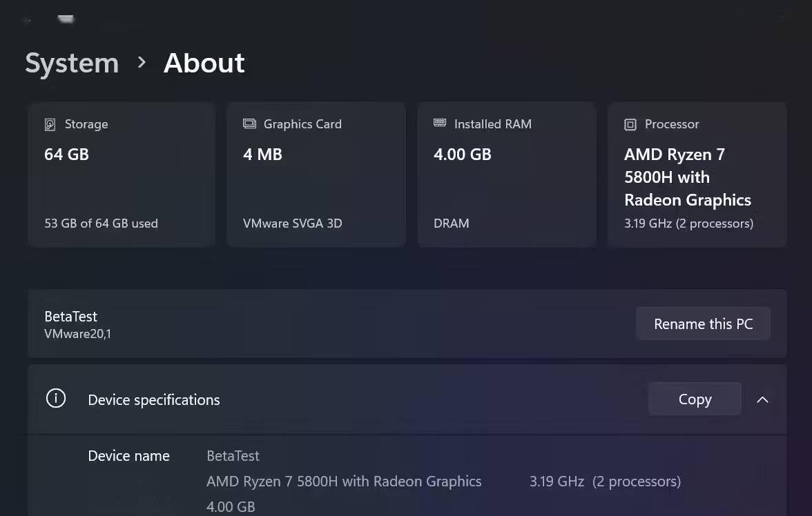Viewport: 812px width, 516px height.
Task: Click the Storage drive icon
Action: click(50, 125)
